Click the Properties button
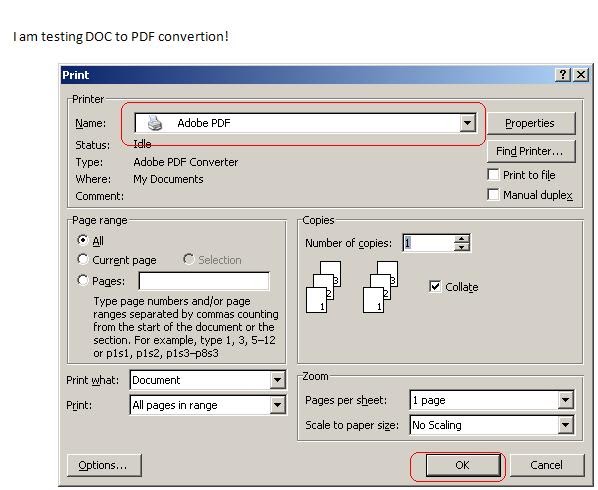 (x=531, y=123)
